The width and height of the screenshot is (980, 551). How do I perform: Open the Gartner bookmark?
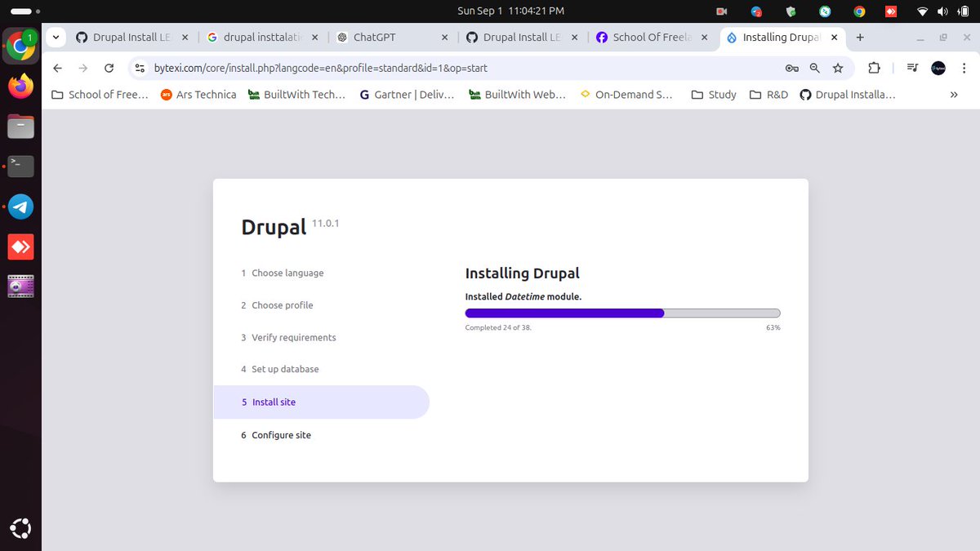[x=407, y=95]
